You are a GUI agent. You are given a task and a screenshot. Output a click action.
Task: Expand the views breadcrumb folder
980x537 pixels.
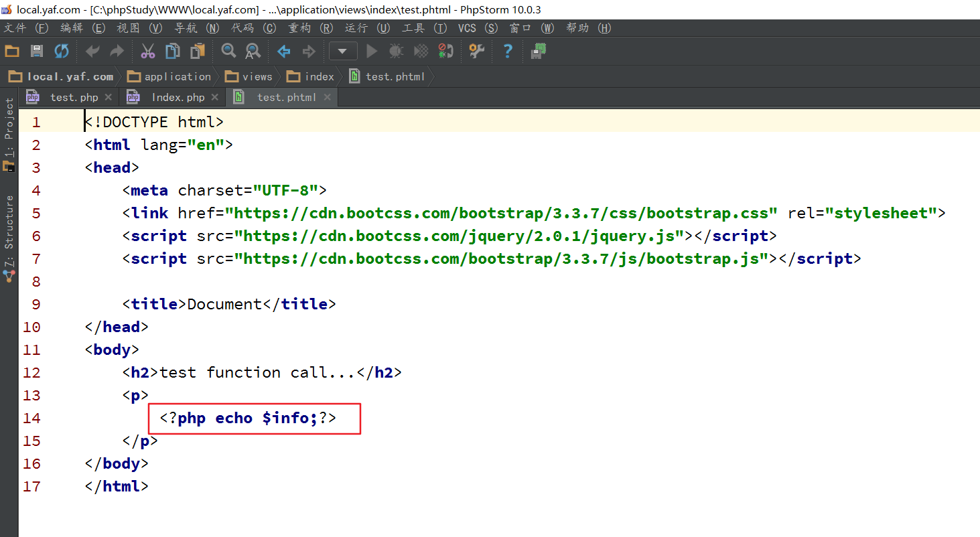(x=249, y=76)
